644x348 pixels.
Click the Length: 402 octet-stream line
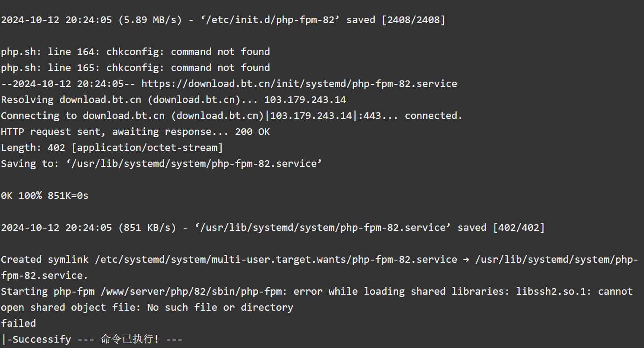coord(112,147)
